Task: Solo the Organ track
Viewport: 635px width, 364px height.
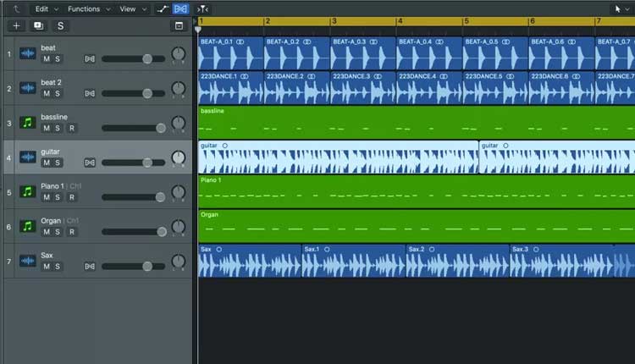Action: (x=58, y=232)
